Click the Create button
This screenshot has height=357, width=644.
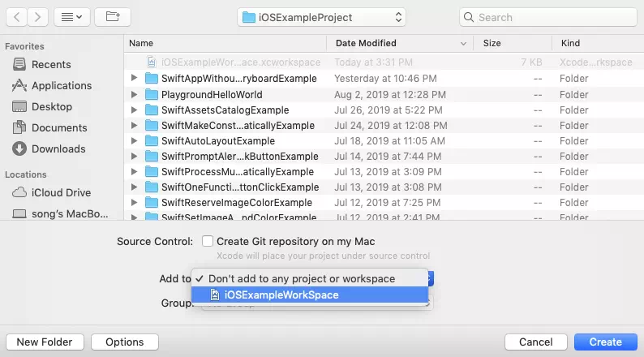[x=606, y=342]
